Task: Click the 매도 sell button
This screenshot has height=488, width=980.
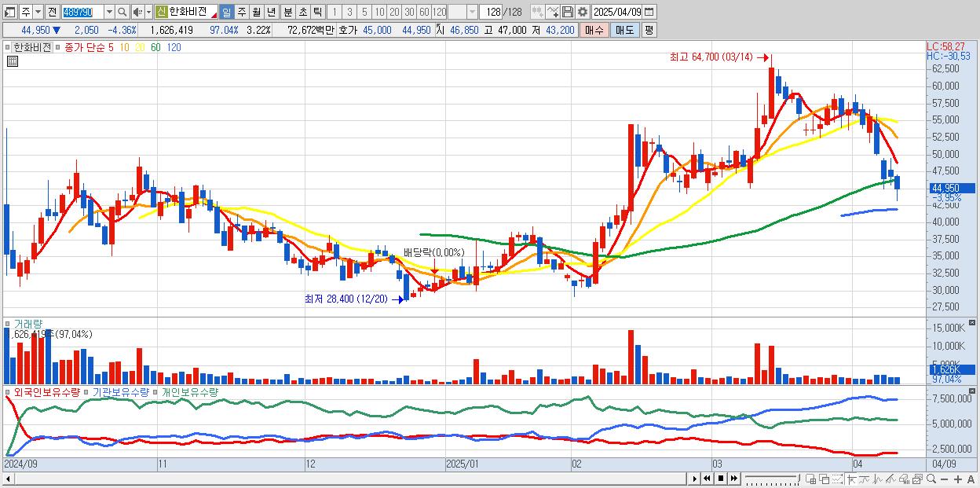Action: click(x=624, y=30)
